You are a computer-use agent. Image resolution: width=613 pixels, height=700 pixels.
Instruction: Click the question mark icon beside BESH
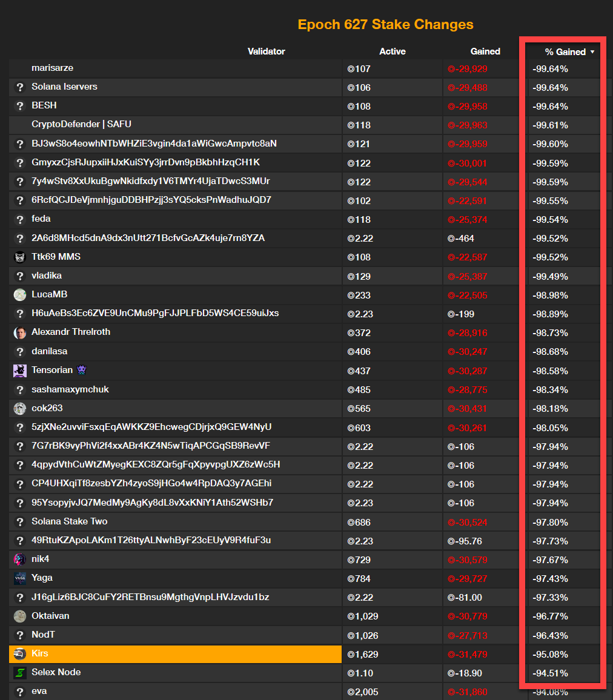(19, 106)
